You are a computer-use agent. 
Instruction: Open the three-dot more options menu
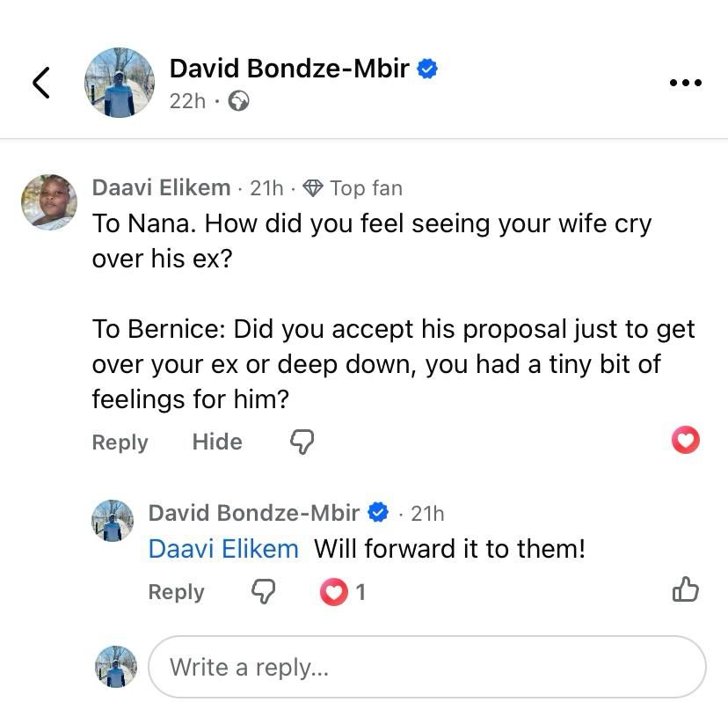tap(685, 83)
